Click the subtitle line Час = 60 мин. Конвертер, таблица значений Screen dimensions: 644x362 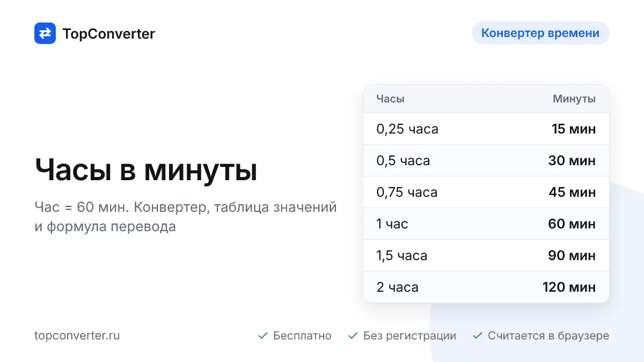tap(186, 207)
